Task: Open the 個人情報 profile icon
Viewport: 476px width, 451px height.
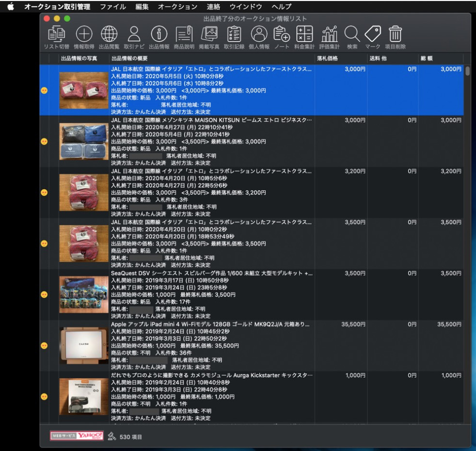Action: click(259, 34)
